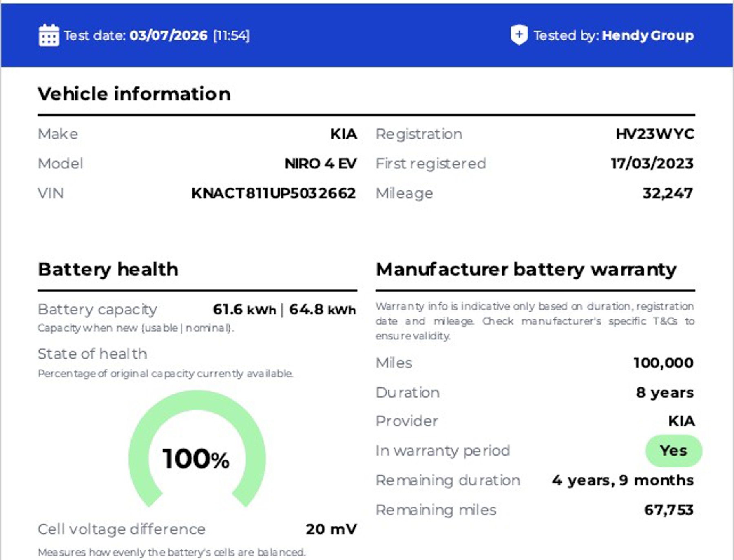Viewport: 734px width, 560px height.
Task: Select the test date 03/07/2026
Action: tap(168, 35)
